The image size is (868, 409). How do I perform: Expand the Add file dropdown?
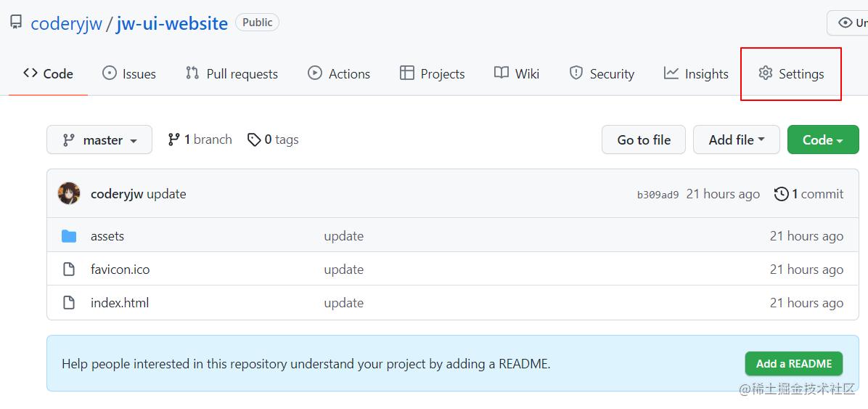point(736,140)
